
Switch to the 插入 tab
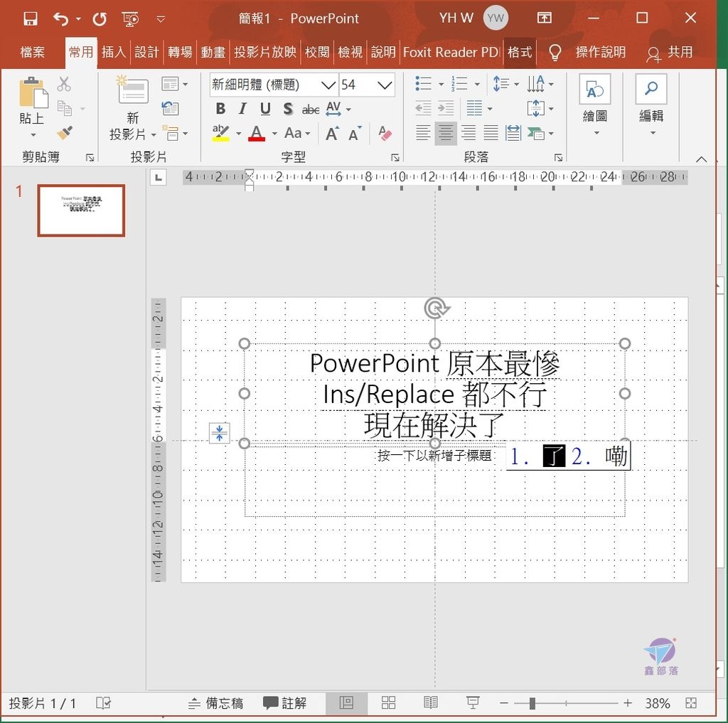coord(114,52)
